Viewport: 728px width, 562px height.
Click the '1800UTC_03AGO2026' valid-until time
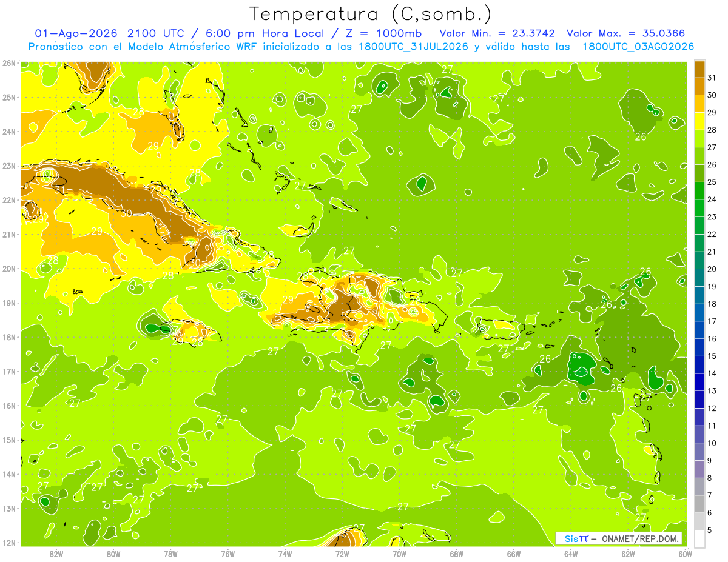pos(638,46)
